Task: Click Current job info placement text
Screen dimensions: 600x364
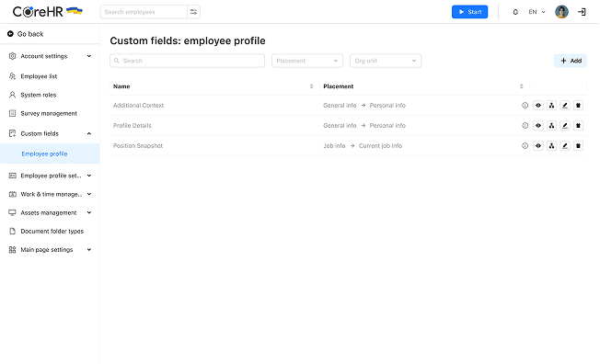Action: (x=380, y=145)
